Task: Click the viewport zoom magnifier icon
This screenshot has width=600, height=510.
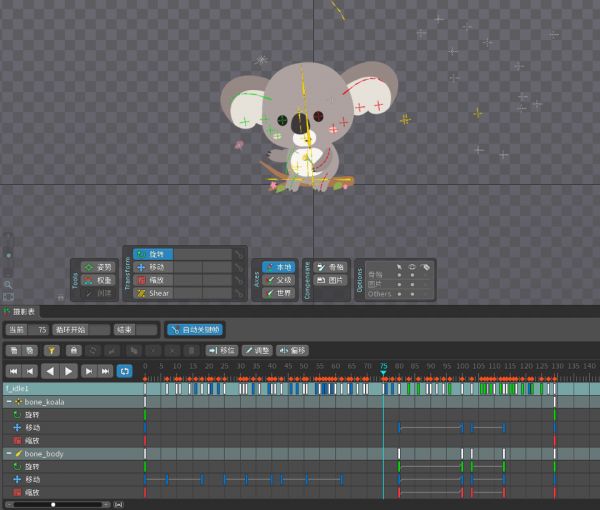Action: [8, 285]
